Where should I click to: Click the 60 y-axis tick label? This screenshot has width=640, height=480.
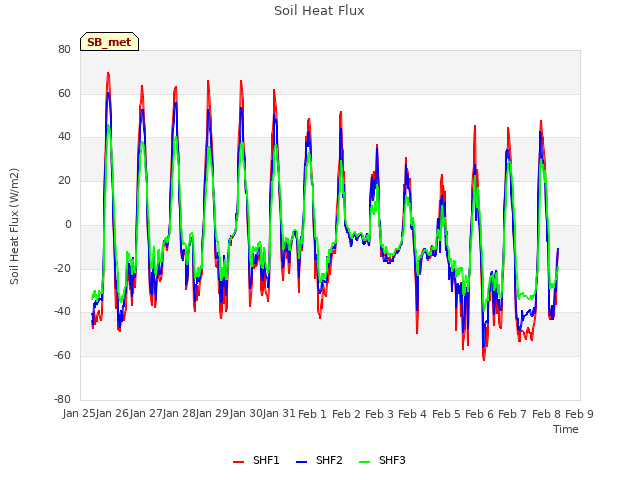[64, 93]
